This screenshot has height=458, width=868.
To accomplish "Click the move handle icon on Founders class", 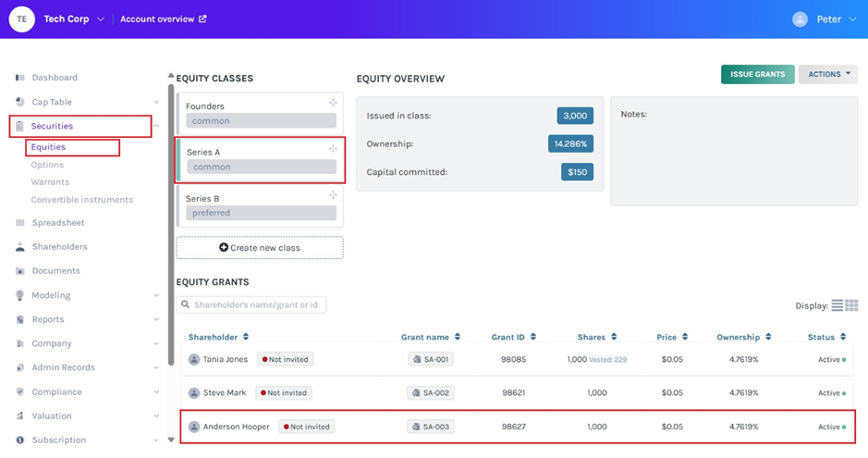I will [333, 103].
